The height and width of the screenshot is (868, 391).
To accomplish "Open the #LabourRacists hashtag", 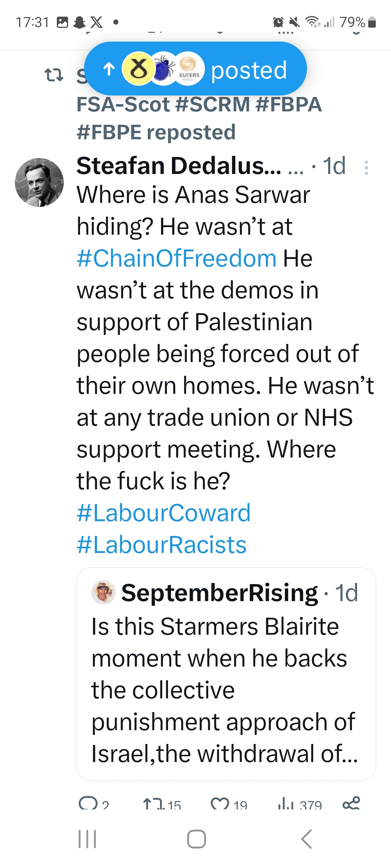I will point(161,545).
